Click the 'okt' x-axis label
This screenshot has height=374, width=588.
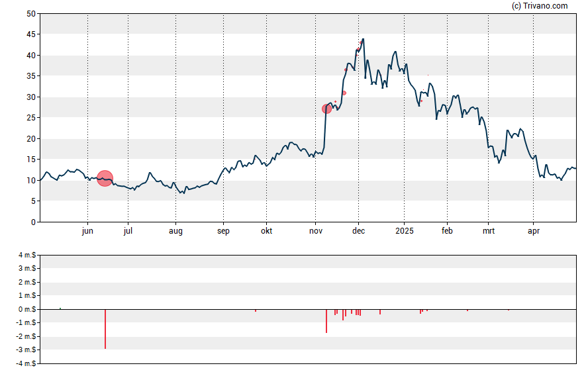tap(267, 231)
